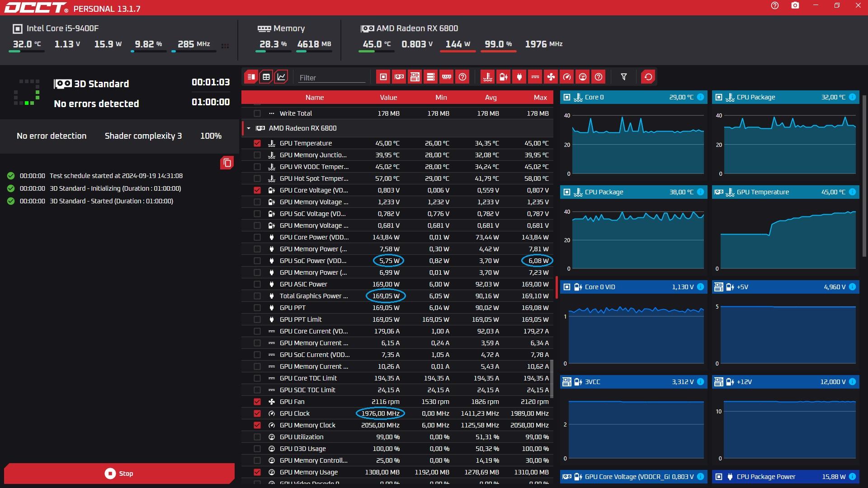Open the help question mark in title bar
This screenshot has height=488, width=868.
click(x=775, y=6)
